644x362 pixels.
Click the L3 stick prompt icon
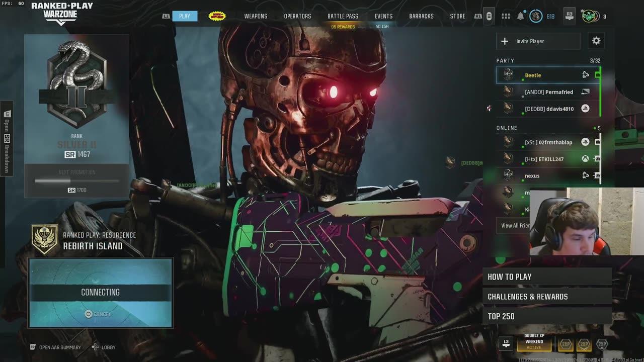click(506, 343)
